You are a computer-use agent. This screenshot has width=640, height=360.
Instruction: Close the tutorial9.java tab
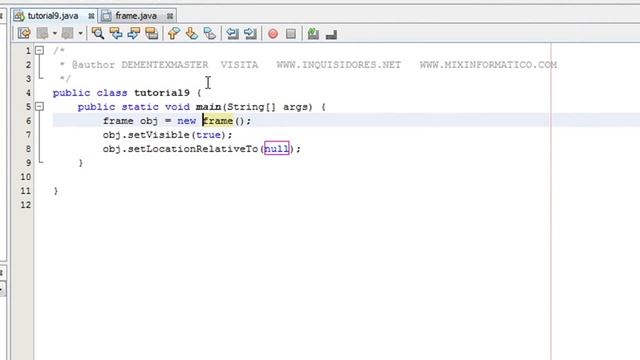[91, 16]
